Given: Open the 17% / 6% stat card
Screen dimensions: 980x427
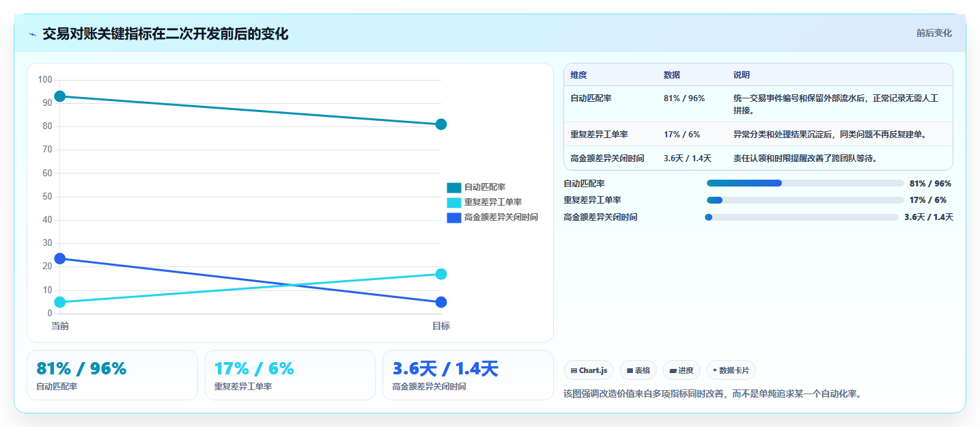Looking at the screenshot, I should [290, 375].
